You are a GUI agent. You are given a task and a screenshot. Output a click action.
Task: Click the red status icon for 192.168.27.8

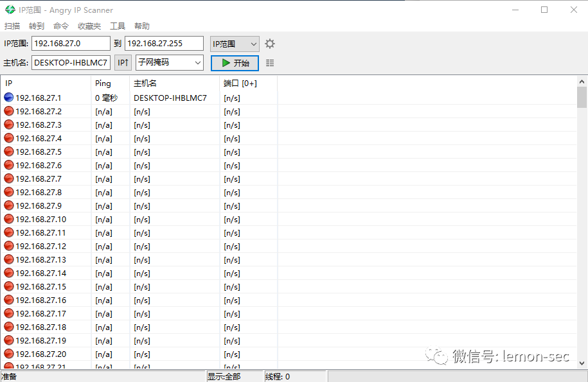8,192
